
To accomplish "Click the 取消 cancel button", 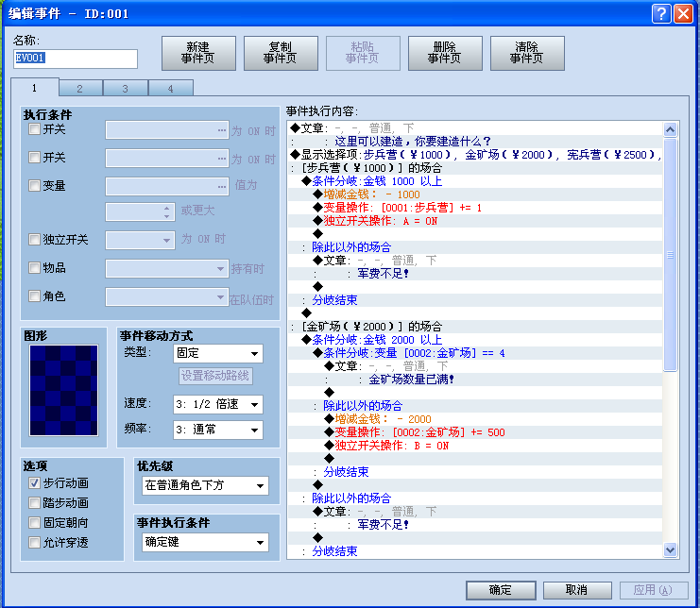I will (577, 590).
